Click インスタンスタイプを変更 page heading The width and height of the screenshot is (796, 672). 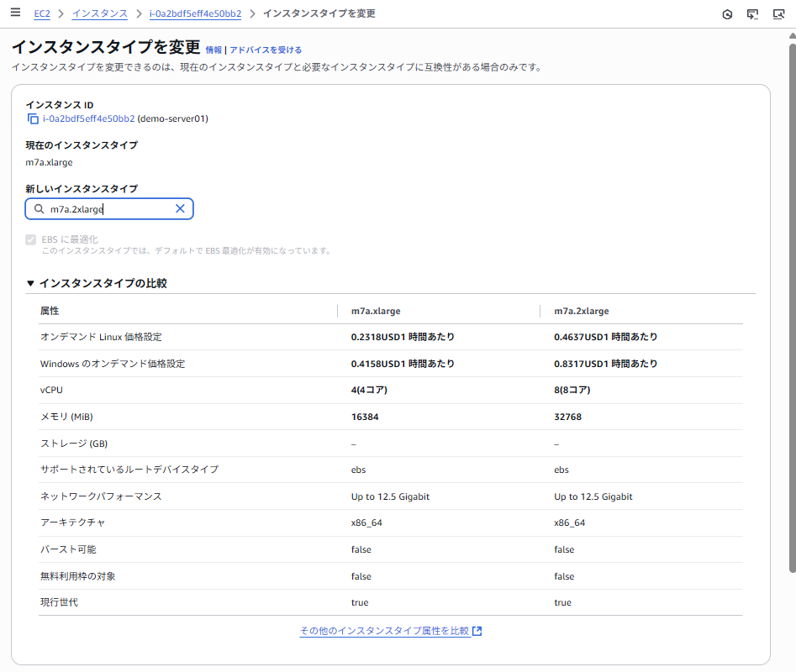point(106,47)
